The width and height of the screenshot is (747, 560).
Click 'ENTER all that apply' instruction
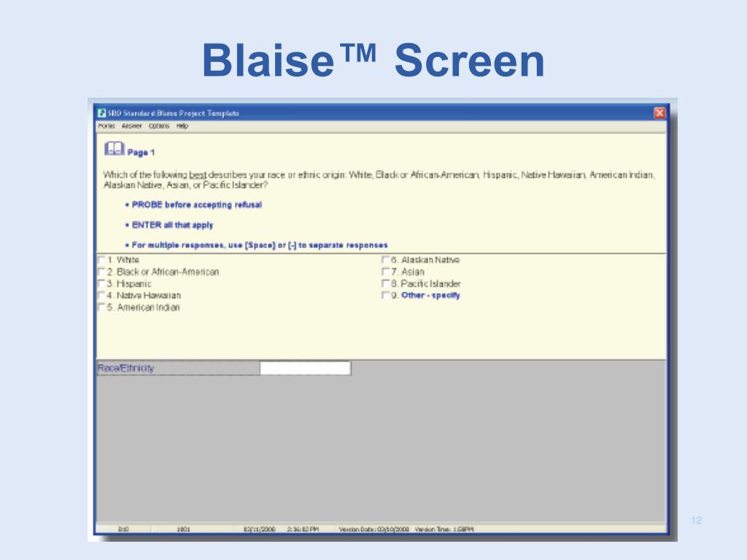click(x=172, y=225)
